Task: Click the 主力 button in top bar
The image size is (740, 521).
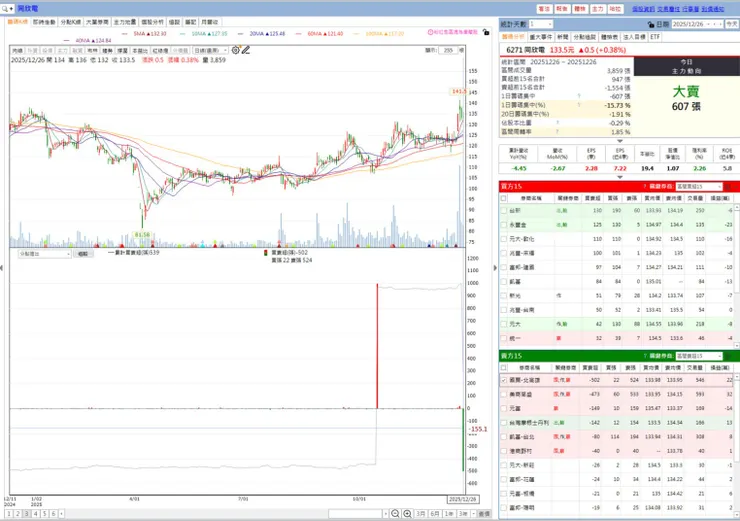Action: [x=597, y=9]
